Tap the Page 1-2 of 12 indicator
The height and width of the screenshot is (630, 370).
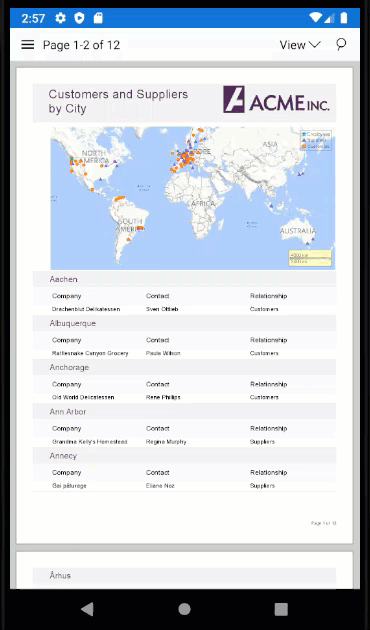click(x=82, y=45)
